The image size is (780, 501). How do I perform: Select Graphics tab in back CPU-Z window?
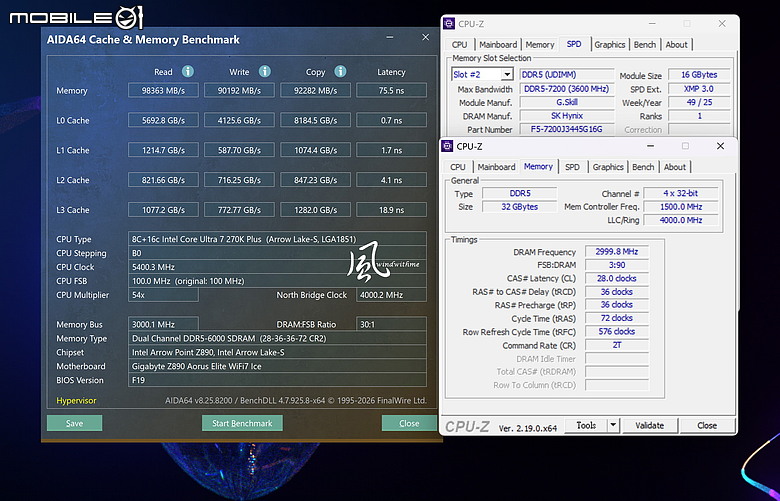[609, 44]
